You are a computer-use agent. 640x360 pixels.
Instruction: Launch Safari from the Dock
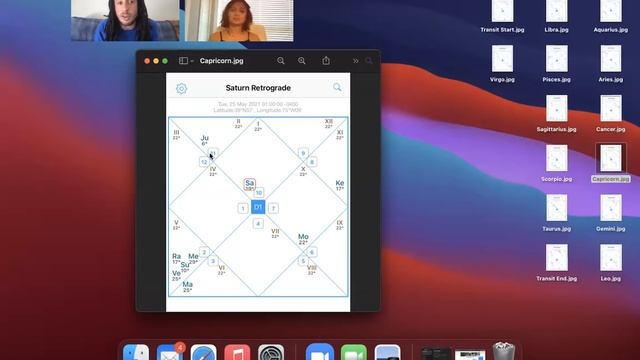point(203,352)
